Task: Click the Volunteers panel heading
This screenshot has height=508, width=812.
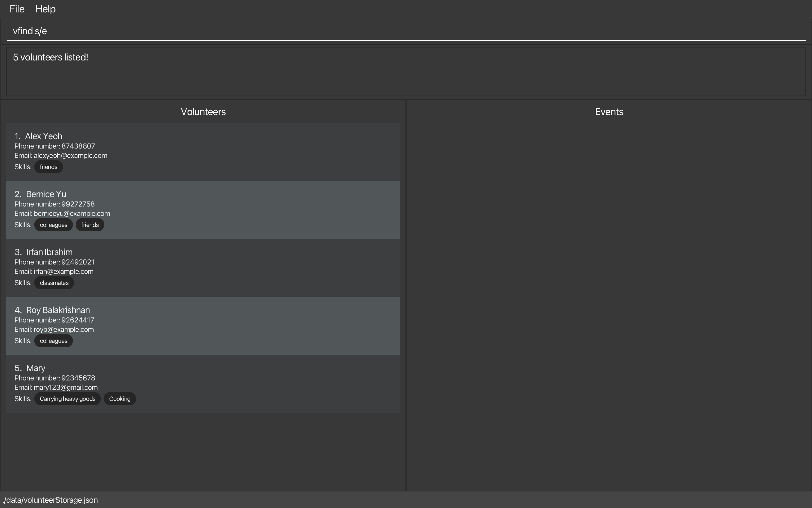Action: (203, 112)
